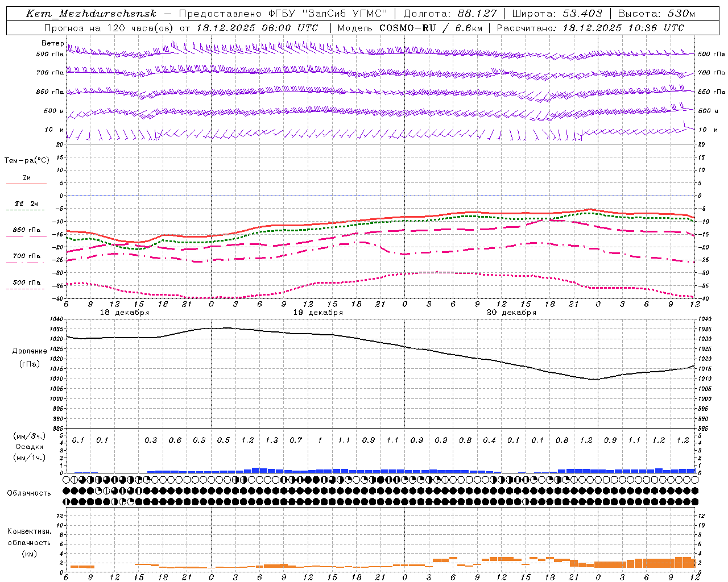Click the Высота: 530м value
Viewport: 728px width, 582px height.
pos(656,14)
